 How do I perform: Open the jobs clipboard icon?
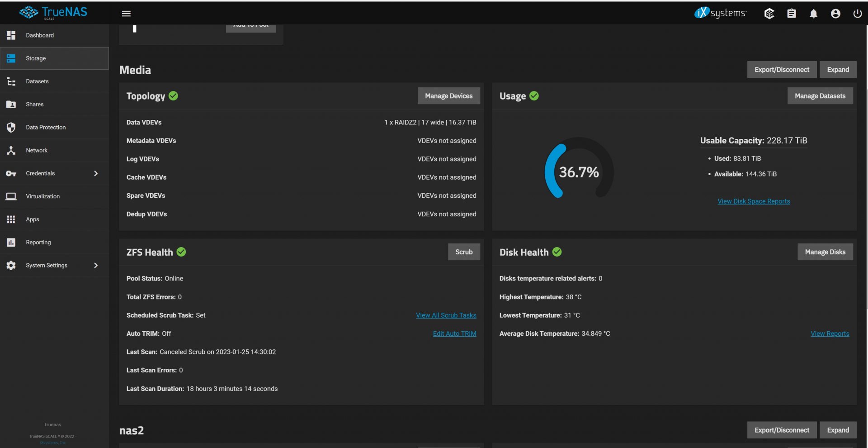pyautogui.click(x=791, y=14)
